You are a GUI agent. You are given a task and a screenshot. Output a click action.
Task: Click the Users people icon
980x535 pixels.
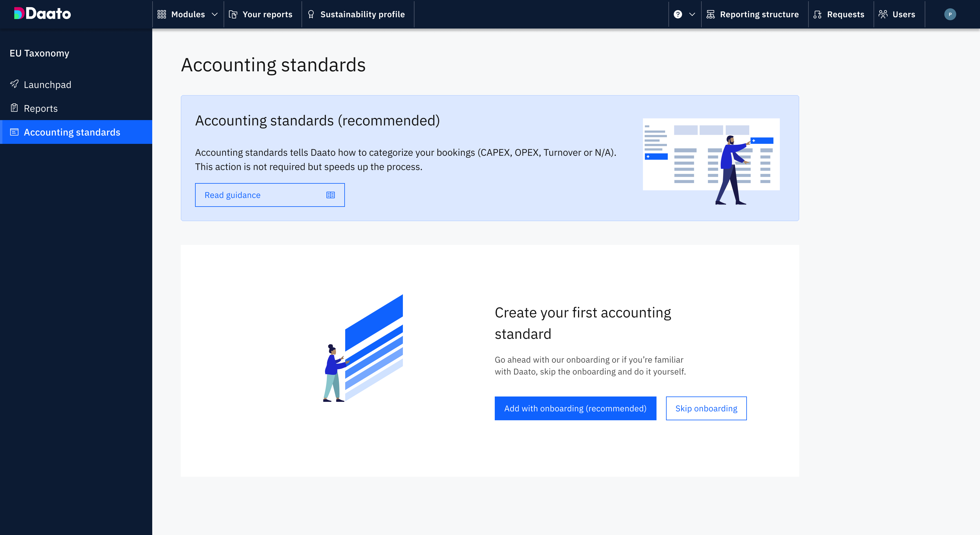[883, 15]
